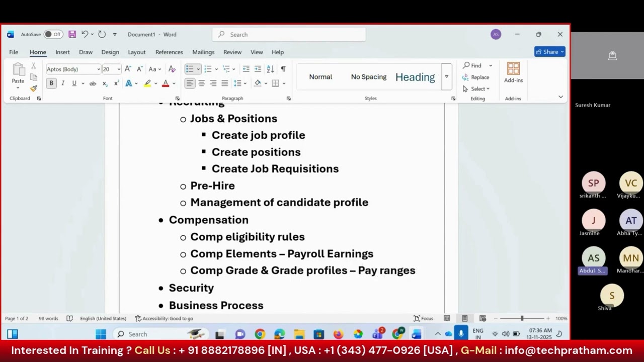
Task: Activate the Format Painter brush
Action: (34, 88)
